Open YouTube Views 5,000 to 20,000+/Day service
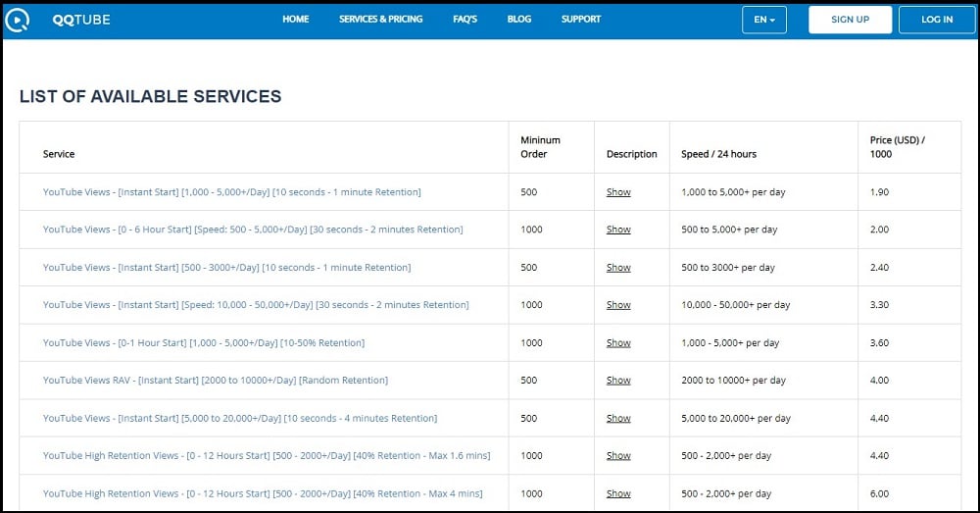This screenshot has height=513, width=980. 240,418
